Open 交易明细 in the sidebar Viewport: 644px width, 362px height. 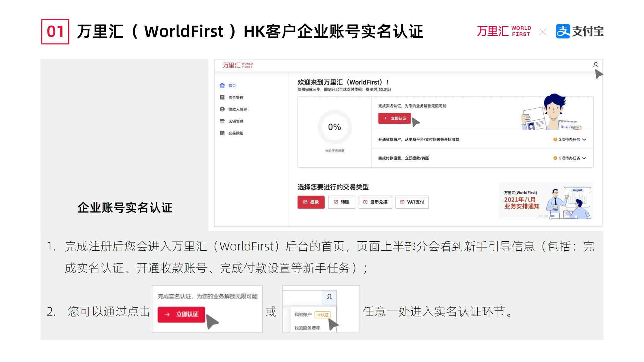236,133
